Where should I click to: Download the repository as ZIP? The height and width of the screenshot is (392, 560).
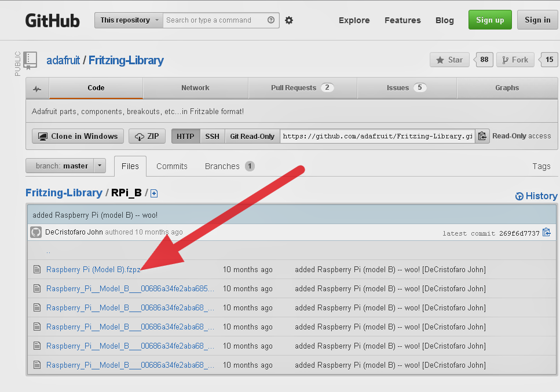[x=147, y=137]
